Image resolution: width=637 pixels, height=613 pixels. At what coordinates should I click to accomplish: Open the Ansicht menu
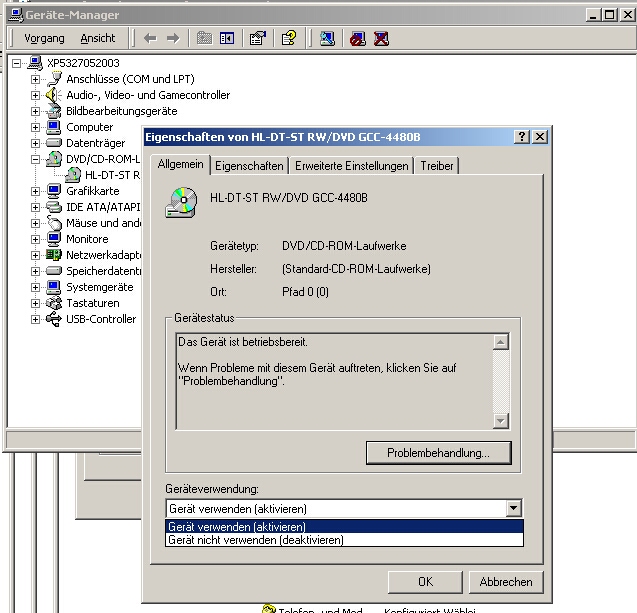point(98,39)
